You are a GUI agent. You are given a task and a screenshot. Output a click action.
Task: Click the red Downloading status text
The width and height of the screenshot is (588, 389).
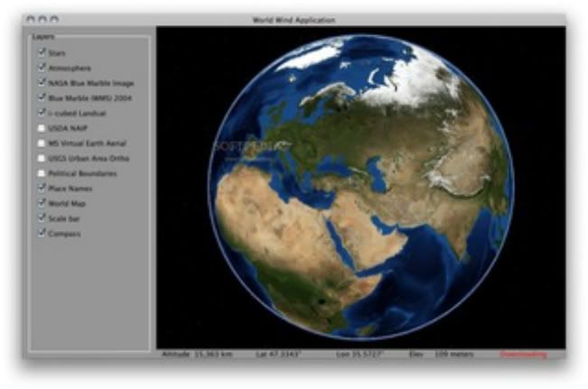point(523,354)
